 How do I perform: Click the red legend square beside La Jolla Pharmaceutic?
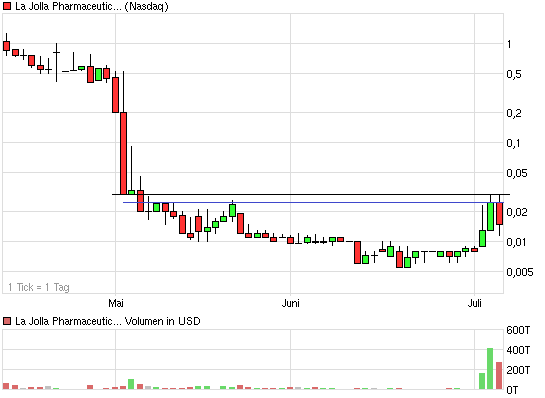[x=7, y=6]
